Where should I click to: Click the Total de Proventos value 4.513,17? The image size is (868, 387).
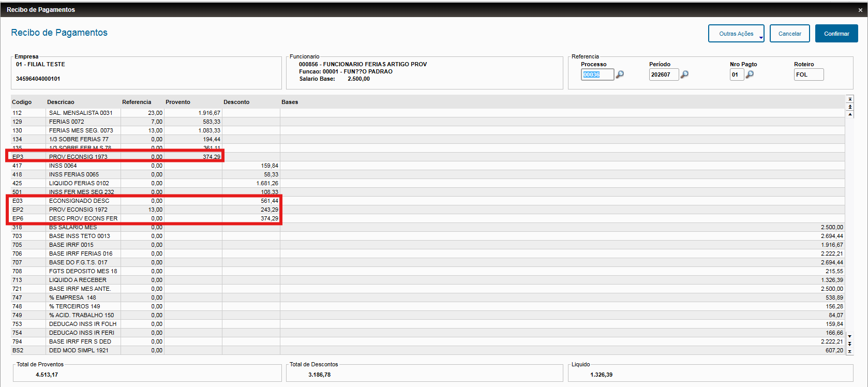pos(47,375)
